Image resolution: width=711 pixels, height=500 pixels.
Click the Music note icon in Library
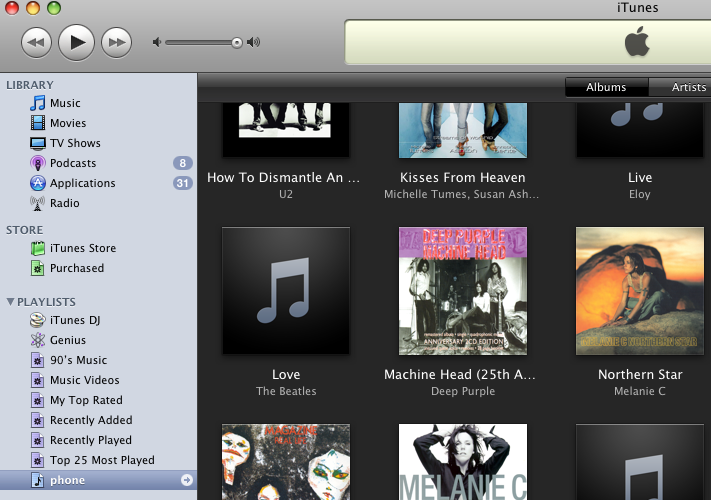point(38,103)
